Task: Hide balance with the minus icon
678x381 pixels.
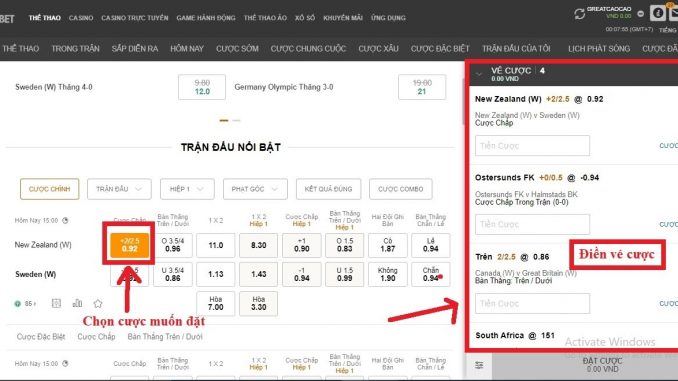Action: point(641,14)
